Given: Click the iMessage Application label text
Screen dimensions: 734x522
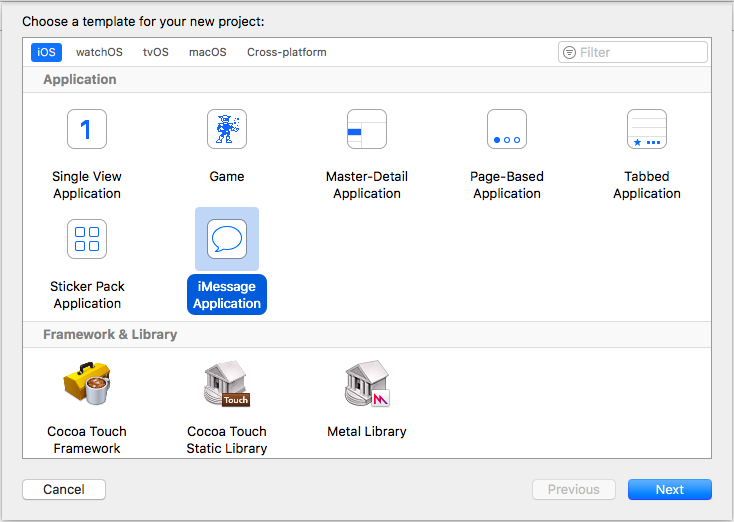Looking at the screenshot, I should point(227,295).
